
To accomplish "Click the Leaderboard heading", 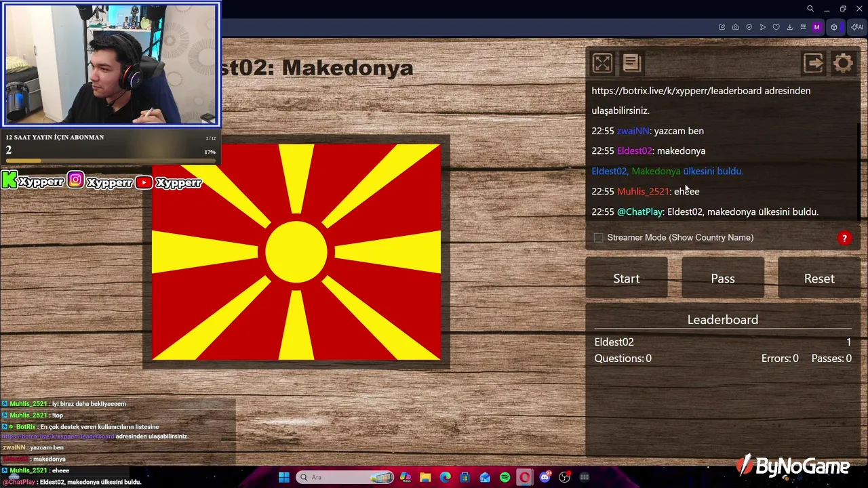I will (x=723, y=319).
